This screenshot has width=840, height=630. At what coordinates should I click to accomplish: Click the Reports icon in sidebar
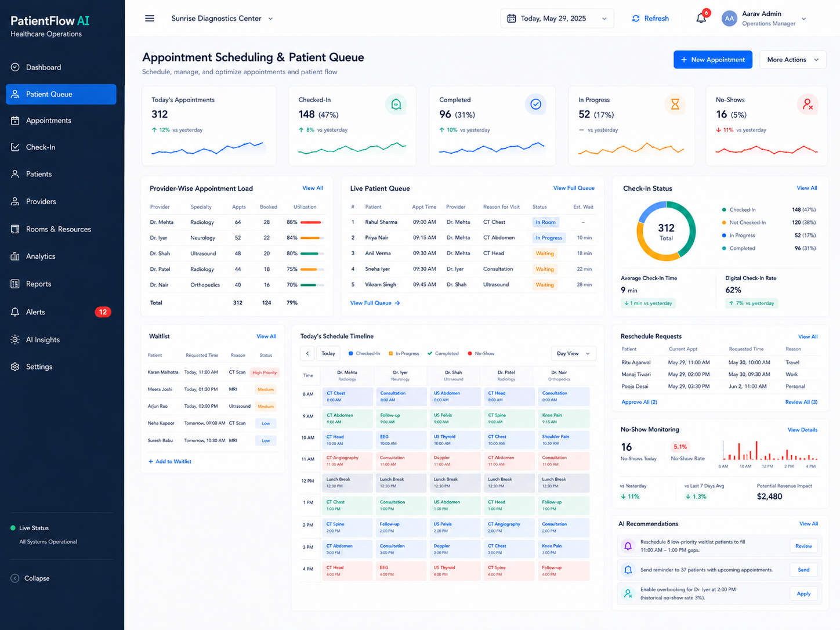(x=15, y=284)
